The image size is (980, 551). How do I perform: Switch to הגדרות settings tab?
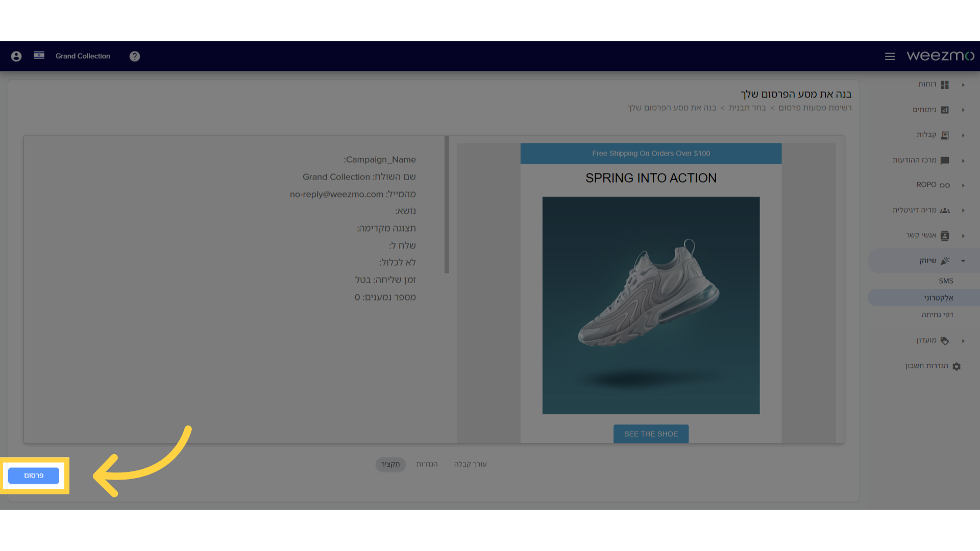tap(427, 464)
